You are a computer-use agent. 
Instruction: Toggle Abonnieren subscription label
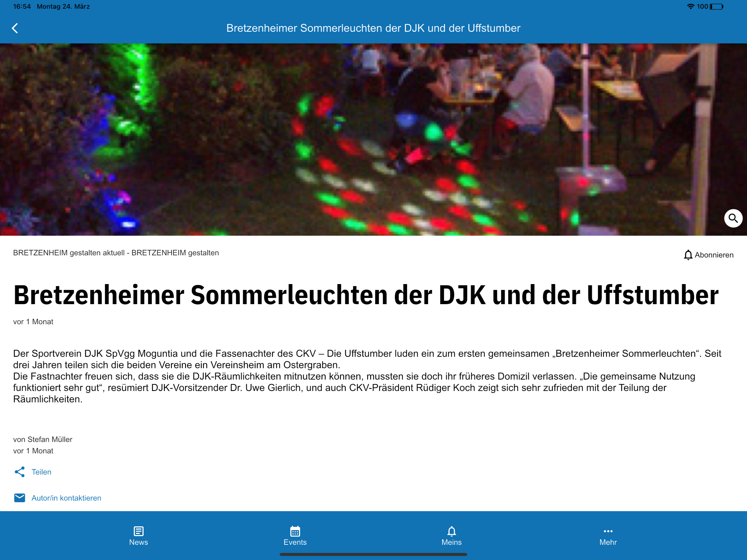pos(714,255)
